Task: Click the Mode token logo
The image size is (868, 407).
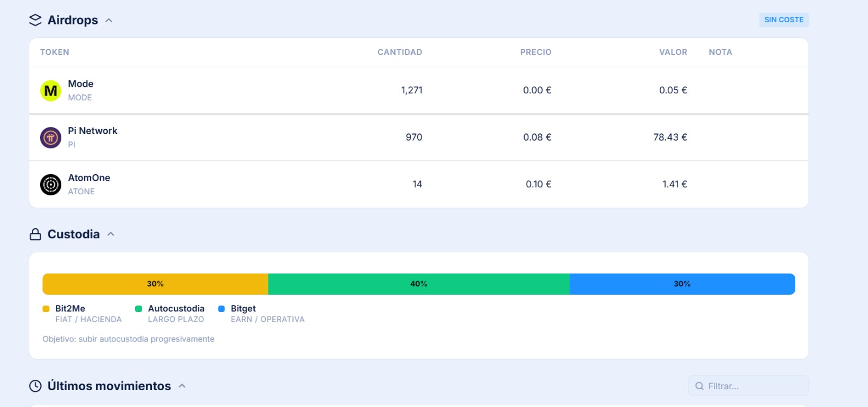Action: 50,91
